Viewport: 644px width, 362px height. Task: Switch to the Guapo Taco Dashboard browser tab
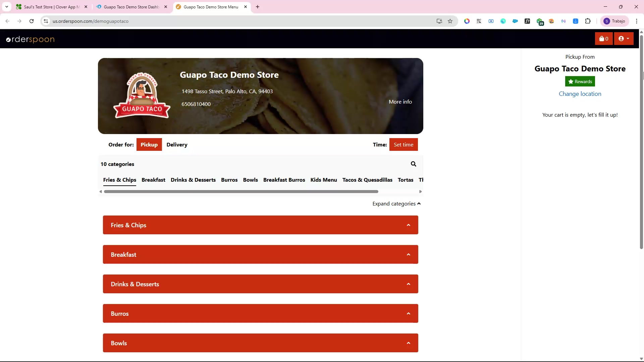pyautogui.click(x=131, y=7)
